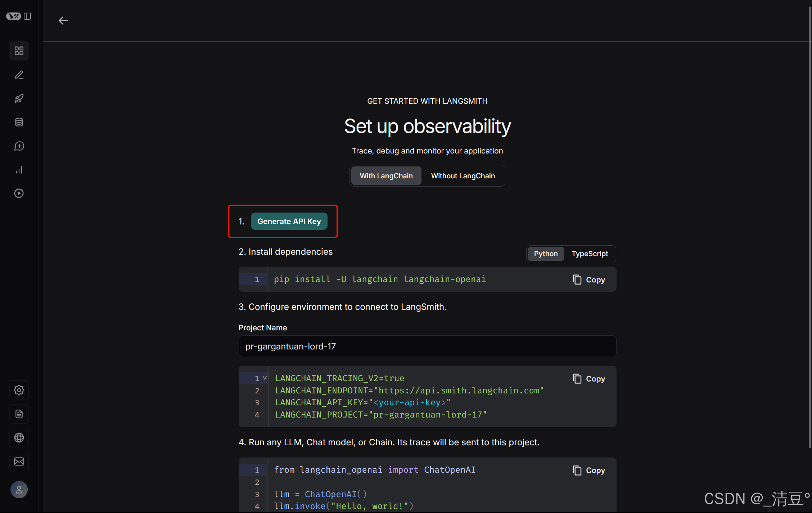Click the '2. Install dependencies' step label
The width and height of the screenshot is (812, 513).
pos(285,252)
